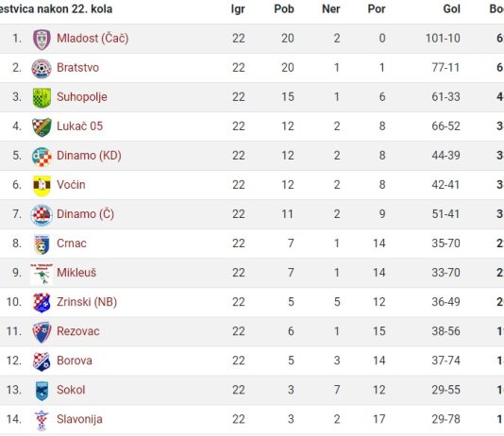Click the Crnac club crest icon
This screenshot has height=436, width=504.
tap(42, 244)
